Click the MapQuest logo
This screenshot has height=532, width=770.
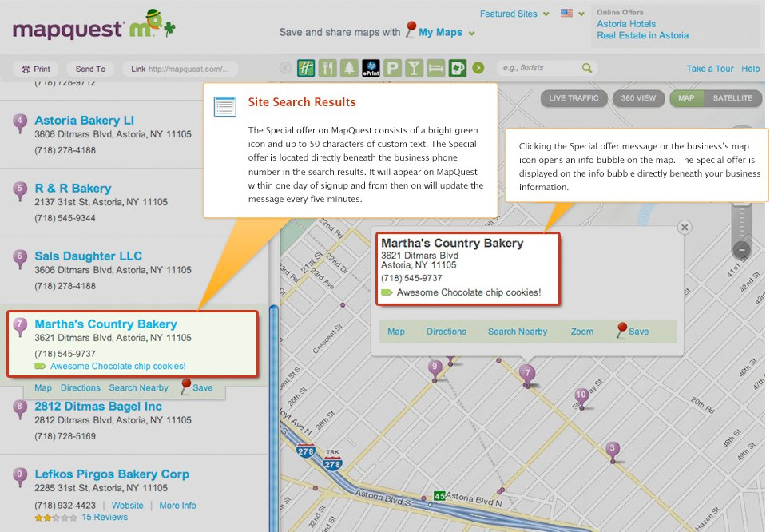pos(93,26)
